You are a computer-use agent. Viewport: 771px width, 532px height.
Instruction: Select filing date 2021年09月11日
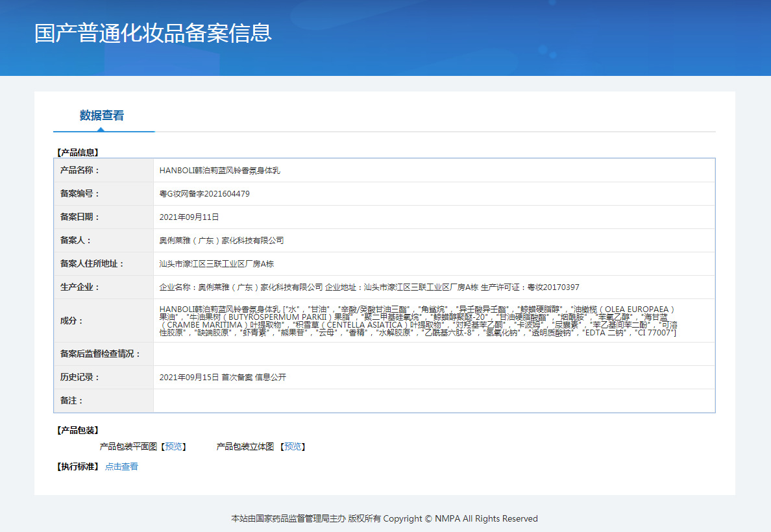(x=190, y=217)
